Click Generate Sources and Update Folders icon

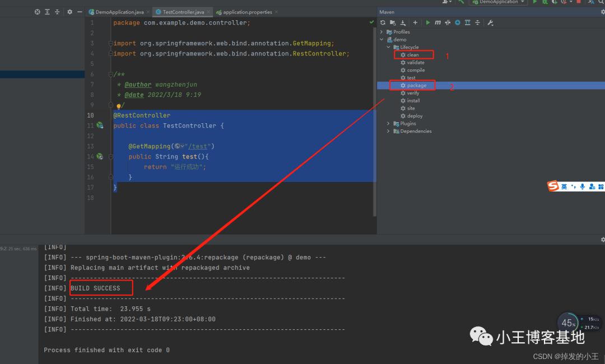393,23
